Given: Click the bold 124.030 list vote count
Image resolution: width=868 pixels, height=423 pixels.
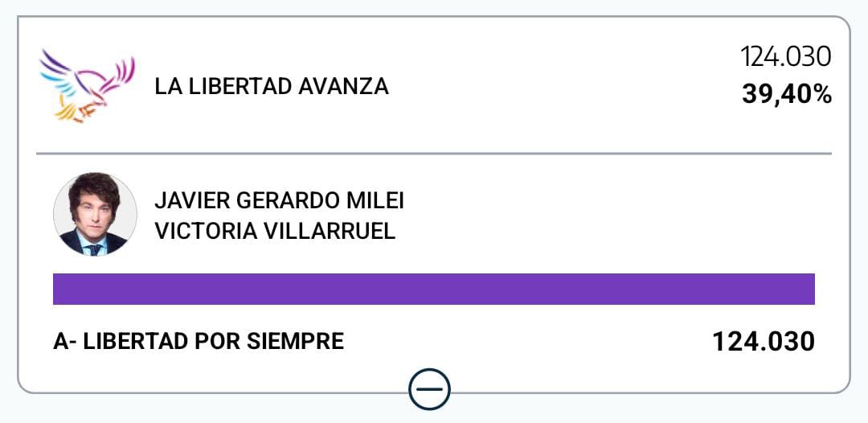Looking at the screenshot, I should 764,342.
